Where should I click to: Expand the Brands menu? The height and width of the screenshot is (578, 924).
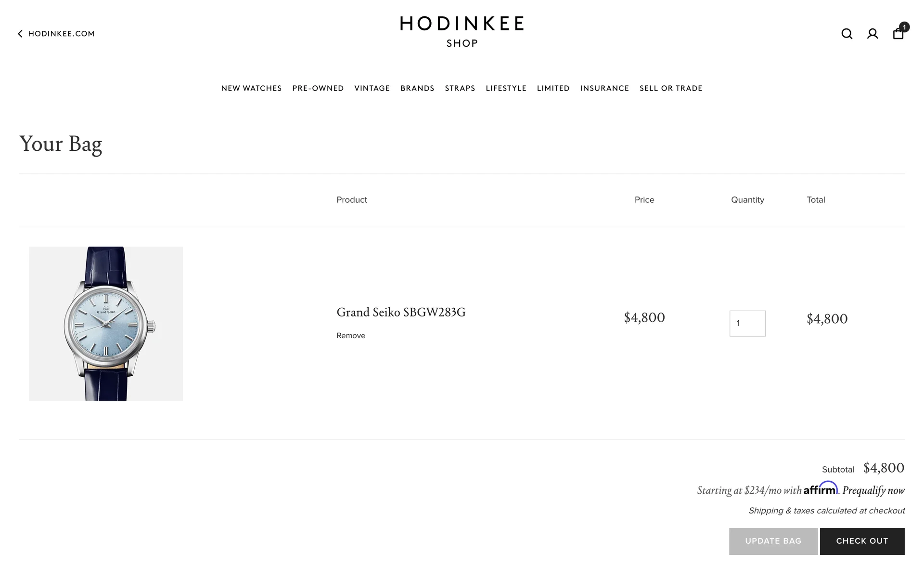pos(417,88)
